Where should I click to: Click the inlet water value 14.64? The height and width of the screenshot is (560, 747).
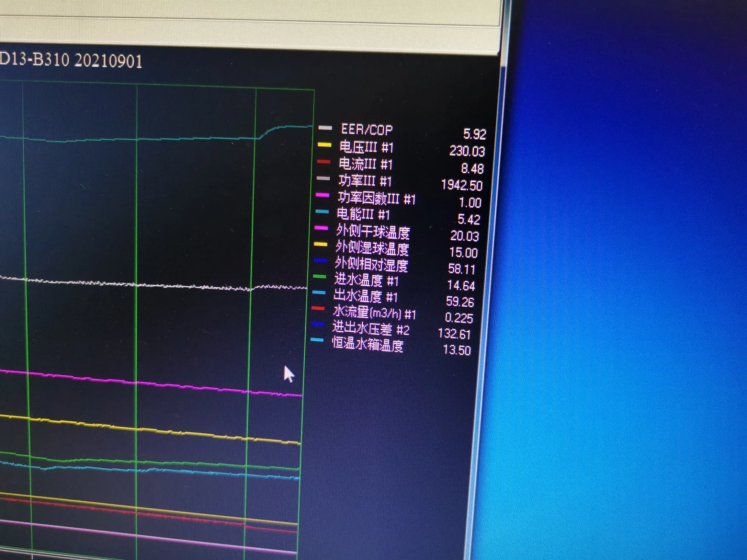[461, 285]
